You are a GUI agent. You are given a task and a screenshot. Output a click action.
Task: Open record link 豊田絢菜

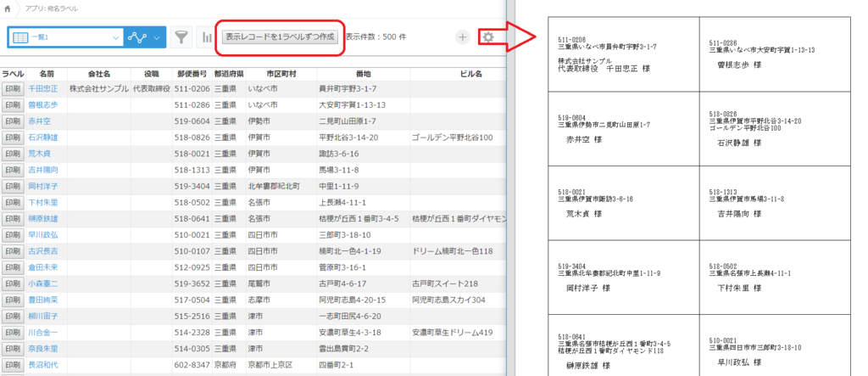43,300
